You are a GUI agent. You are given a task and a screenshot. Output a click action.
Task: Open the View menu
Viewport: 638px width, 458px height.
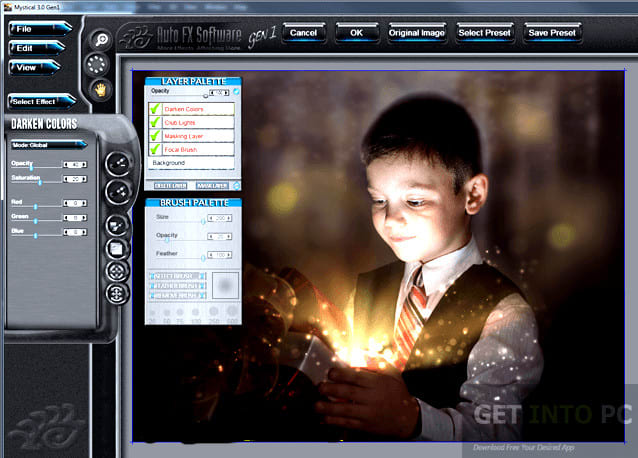(x=34, y=68)
